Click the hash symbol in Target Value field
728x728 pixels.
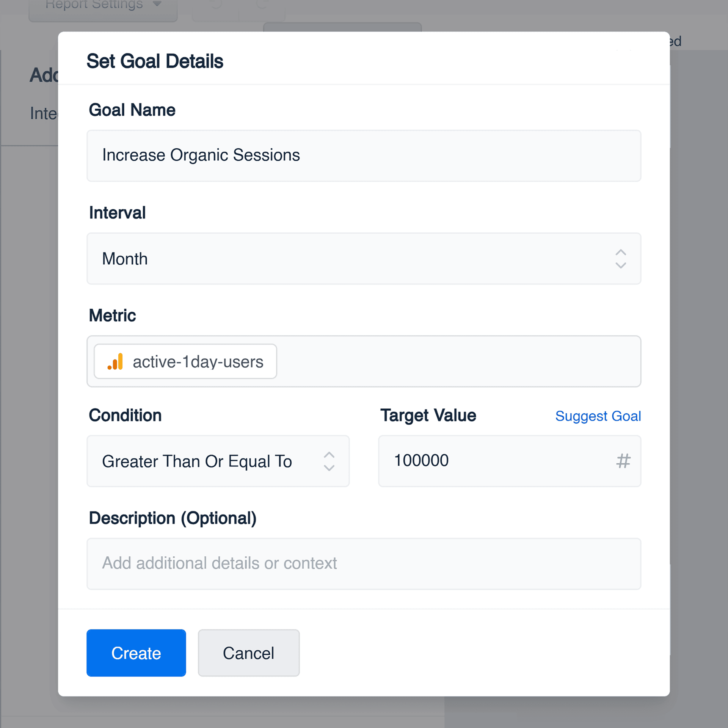(623, 461)
